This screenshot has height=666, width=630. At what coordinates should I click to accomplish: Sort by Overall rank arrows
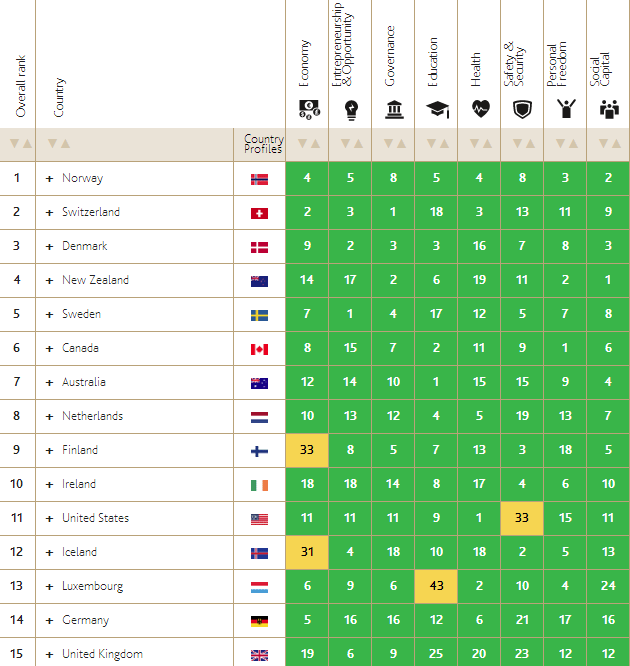pos(20,144)
